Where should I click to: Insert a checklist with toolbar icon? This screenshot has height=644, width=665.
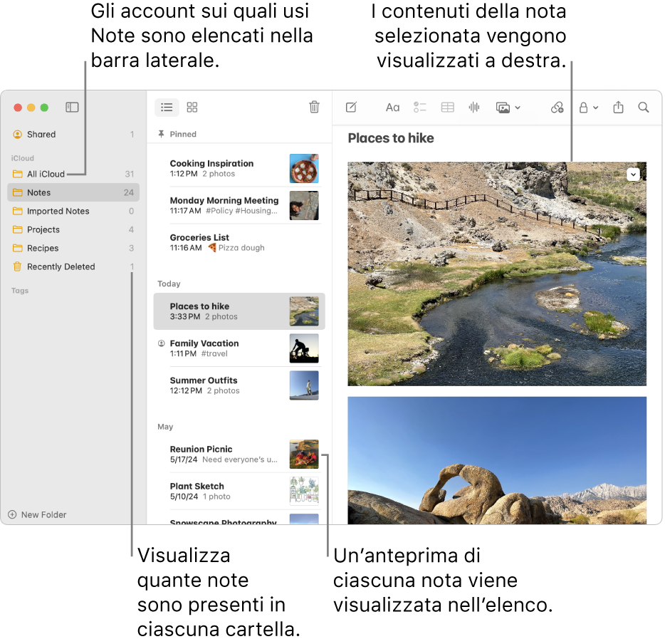[x=419, y=108]
